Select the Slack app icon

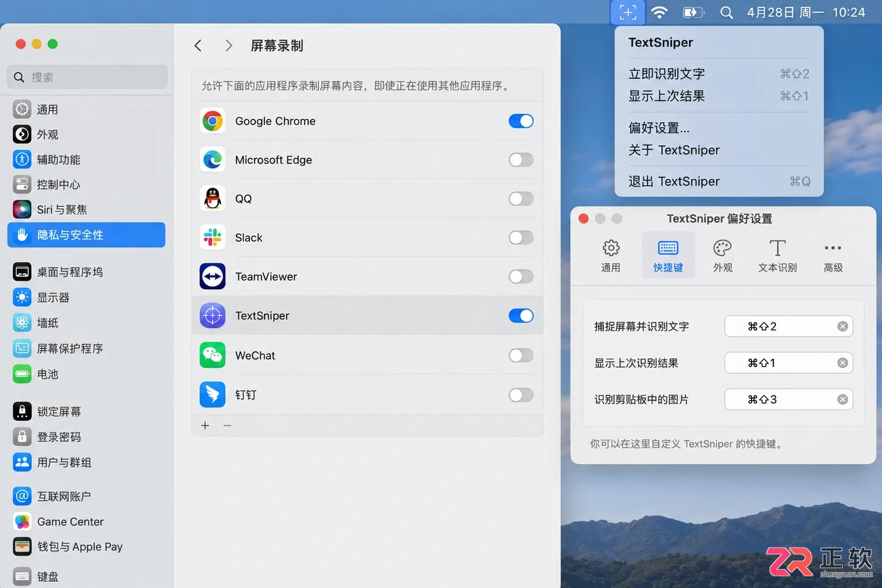[213, 238]
